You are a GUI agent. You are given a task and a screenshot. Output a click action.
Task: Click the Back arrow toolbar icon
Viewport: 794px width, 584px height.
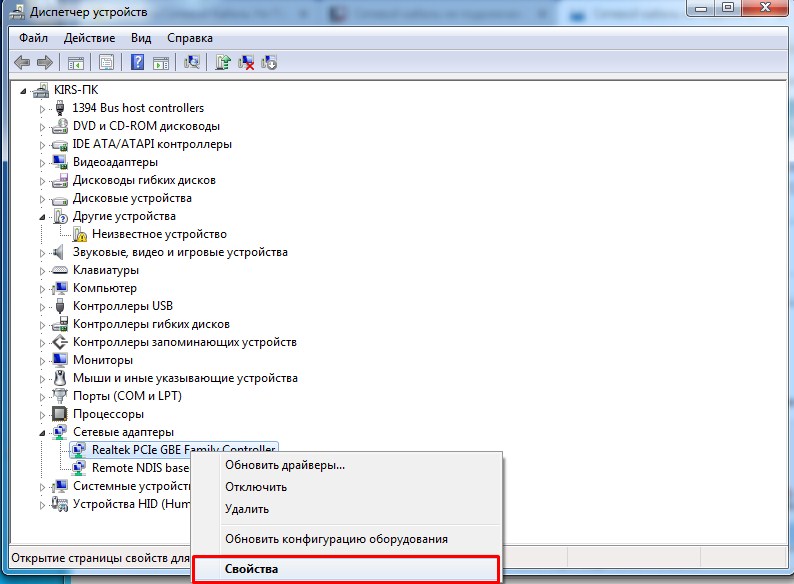[x=22, y=63]
